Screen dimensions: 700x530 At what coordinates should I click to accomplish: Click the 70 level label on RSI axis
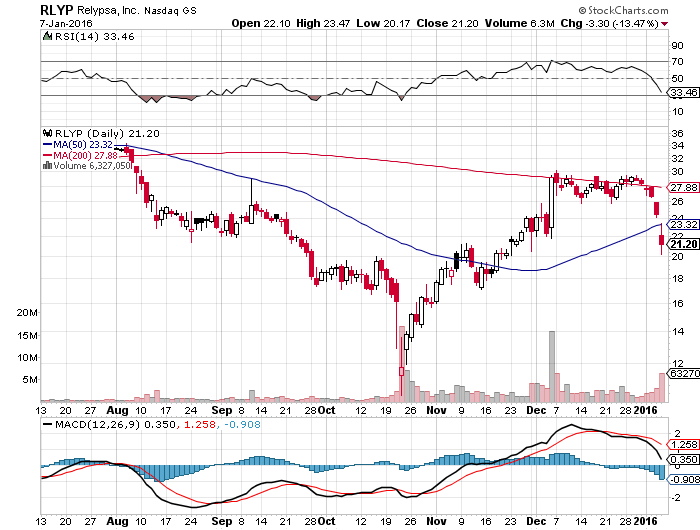(677, 62)
